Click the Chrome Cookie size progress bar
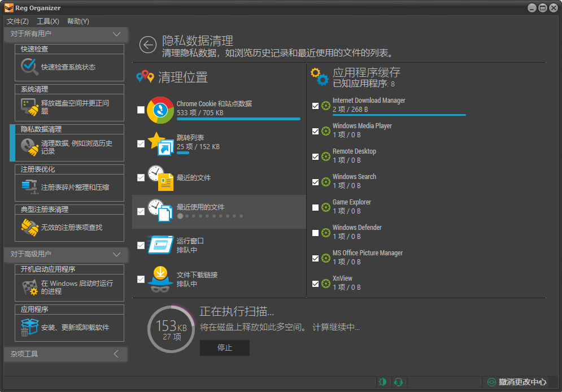Image resolution: width=562 pixels, height=392 pixels. (x=238, y=119)
